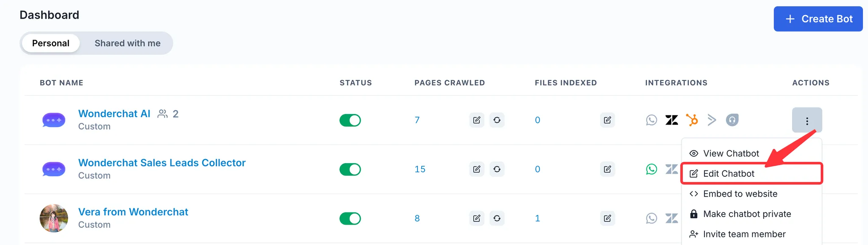Edit indexed files for Vera from Wonderchat
The height and width of the screenshot is (245, 868).
(607, 219)
